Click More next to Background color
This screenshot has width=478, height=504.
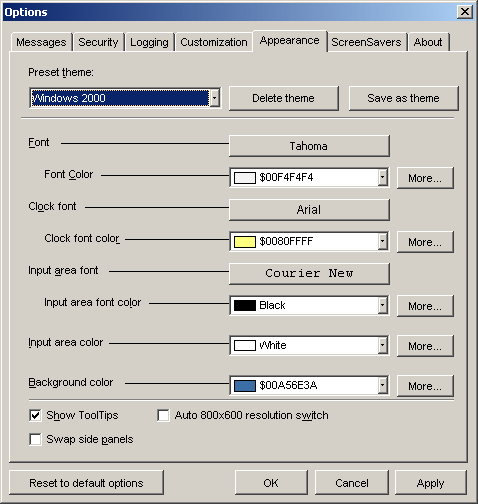tap(425, 386)
